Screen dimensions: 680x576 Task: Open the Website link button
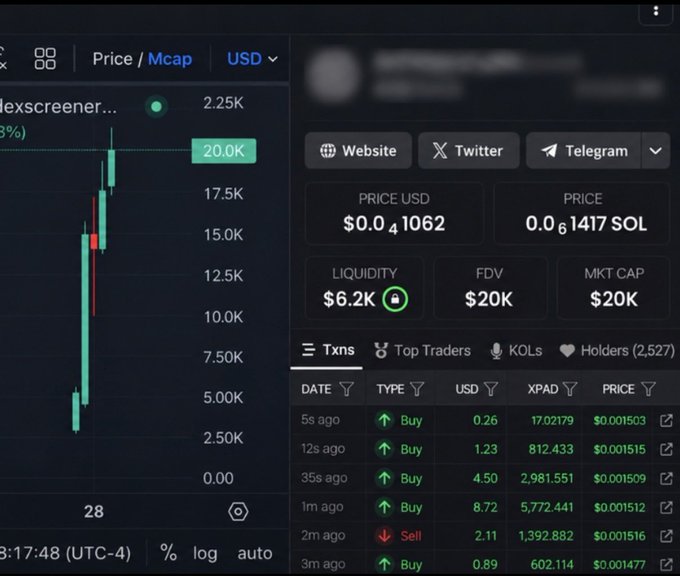click(x=358, y=151)
